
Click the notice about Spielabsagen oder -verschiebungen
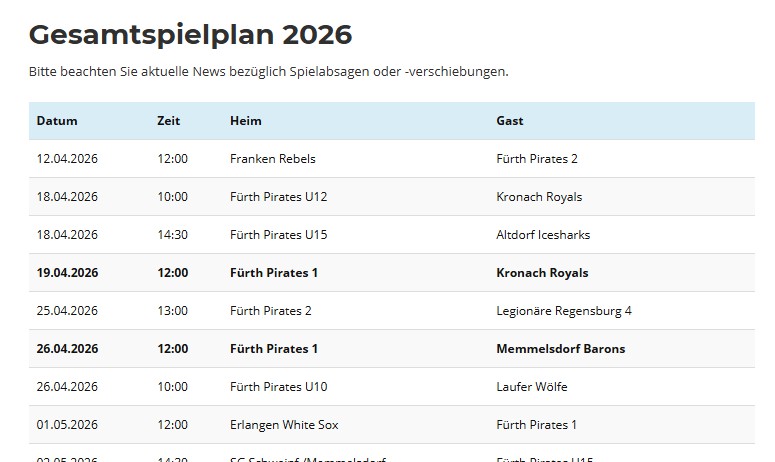tap(268, 72)
